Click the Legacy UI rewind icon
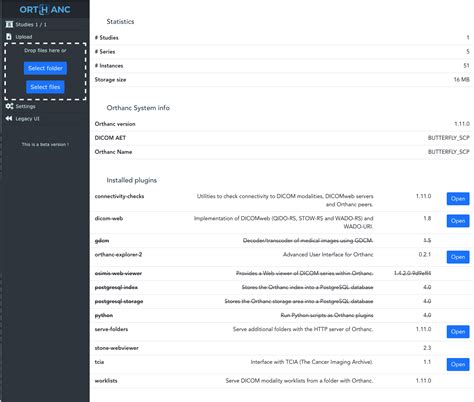 [x=9, y=118]
